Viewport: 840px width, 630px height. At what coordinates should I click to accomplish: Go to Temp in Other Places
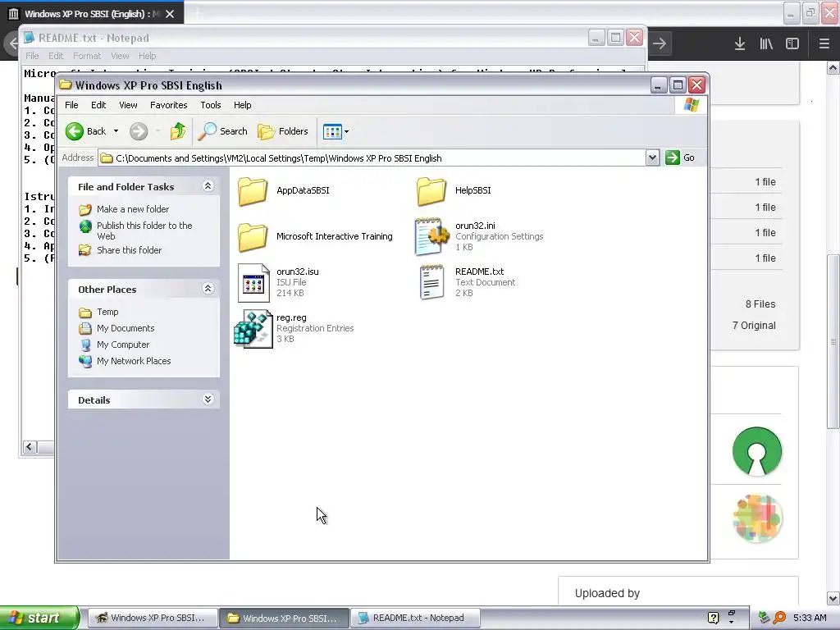107,312
